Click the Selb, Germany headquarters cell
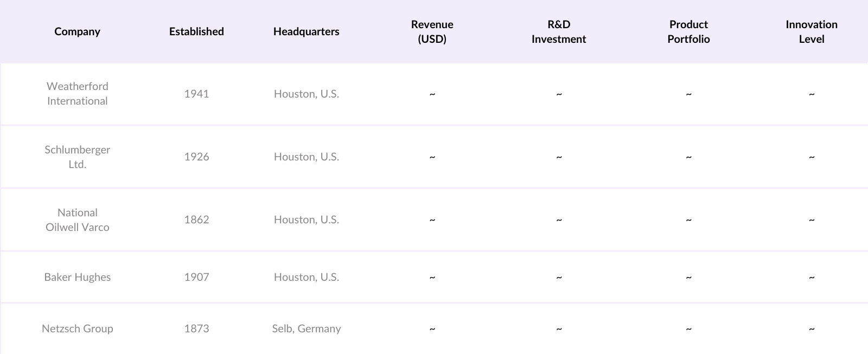868x354 pixels. tap(306, 329)
